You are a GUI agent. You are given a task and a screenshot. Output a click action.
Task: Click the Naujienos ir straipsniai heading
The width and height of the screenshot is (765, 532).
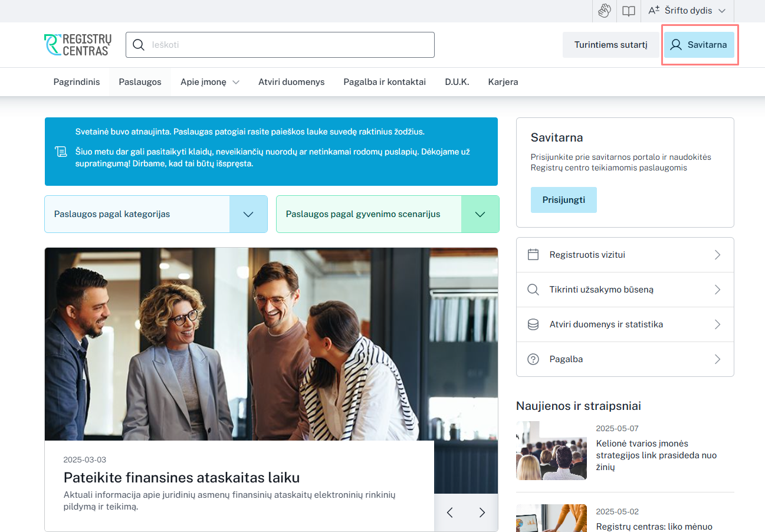tap(579, 406)
